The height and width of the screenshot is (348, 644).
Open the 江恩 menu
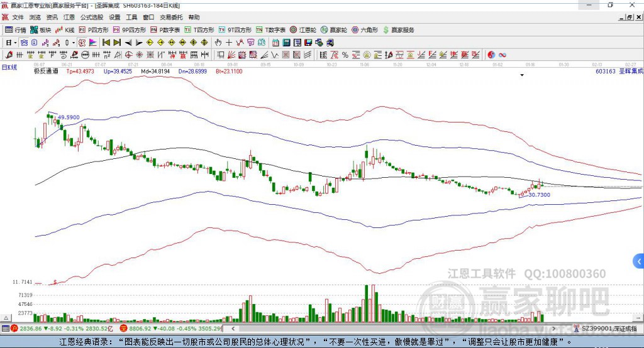[x=69, y=17]
